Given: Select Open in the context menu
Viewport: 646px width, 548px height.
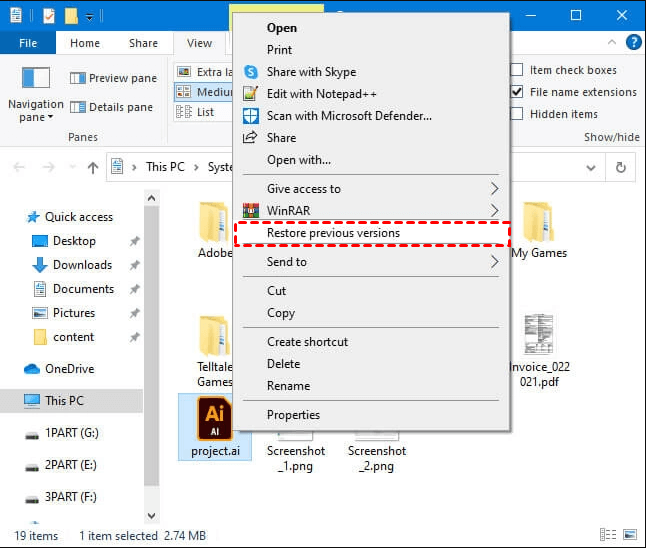Looking at the screenshot, I should 282,28.
